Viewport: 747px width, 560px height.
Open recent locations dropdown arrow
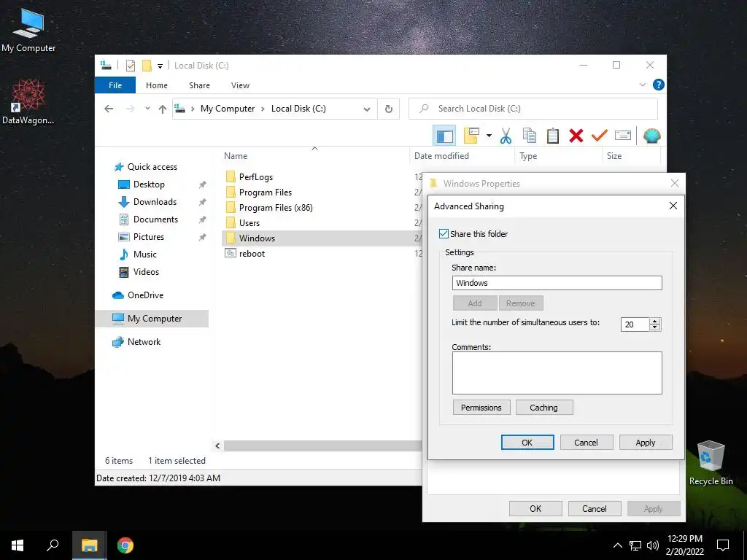coord(147,109)
